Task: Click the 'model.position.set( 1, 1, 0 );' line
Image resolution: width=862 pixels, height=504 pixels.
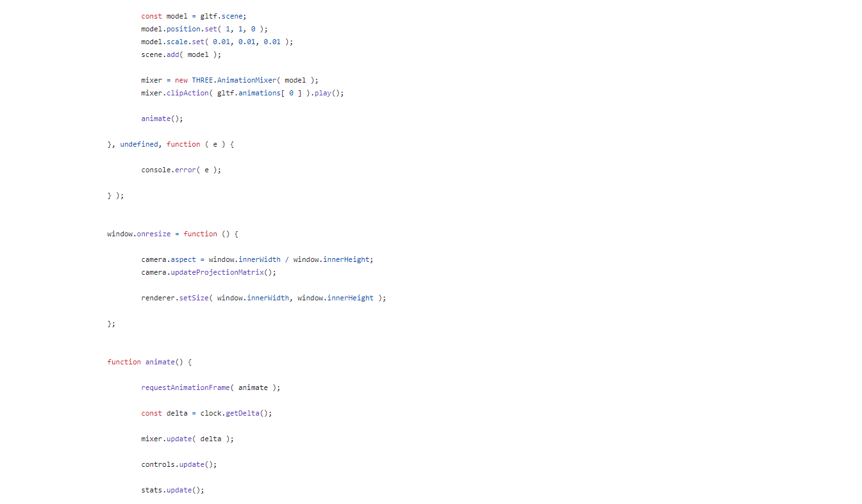Action: coord(204,29)
